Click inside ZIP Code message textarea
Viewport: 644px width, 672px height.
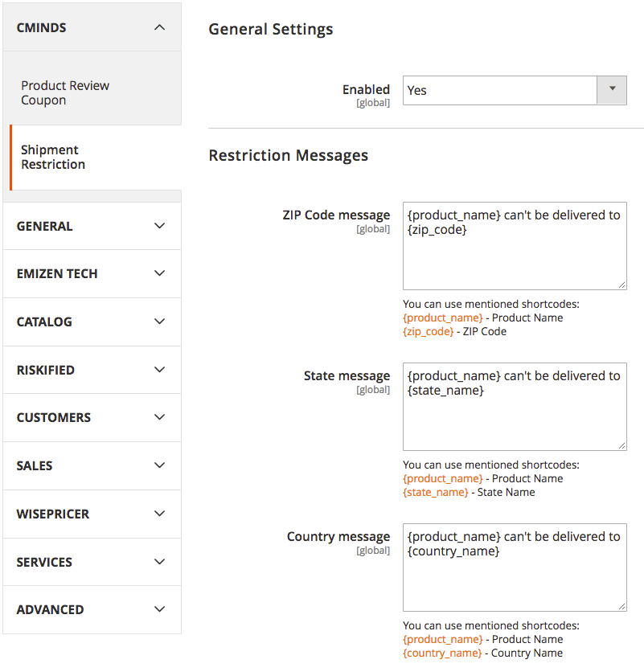514,257
